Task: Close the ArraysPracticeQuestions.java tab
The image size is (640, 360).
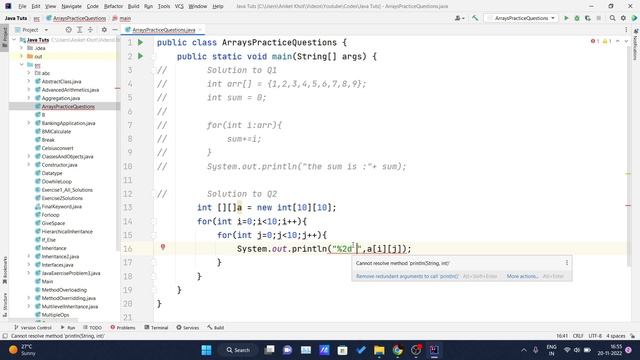Action: tap(200, 30)
